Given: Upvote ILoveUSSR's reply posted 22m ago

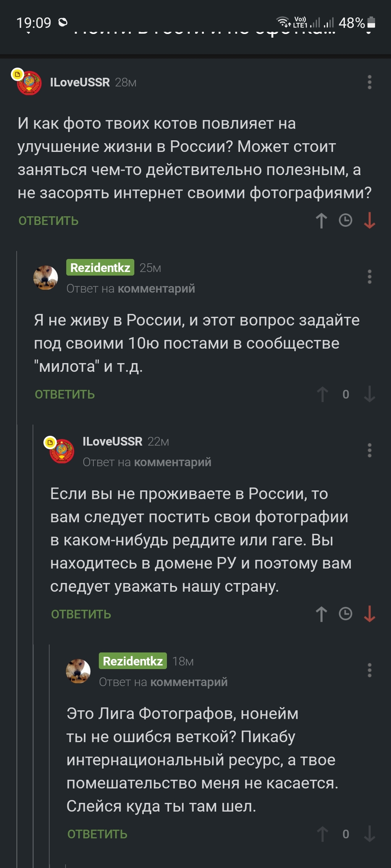Looking at the screenshot, I should [x=321, y=614].
